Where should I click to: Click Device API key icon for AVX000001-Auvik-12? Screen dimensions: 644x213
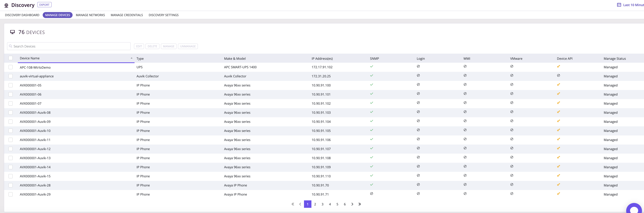click(558, 148)
